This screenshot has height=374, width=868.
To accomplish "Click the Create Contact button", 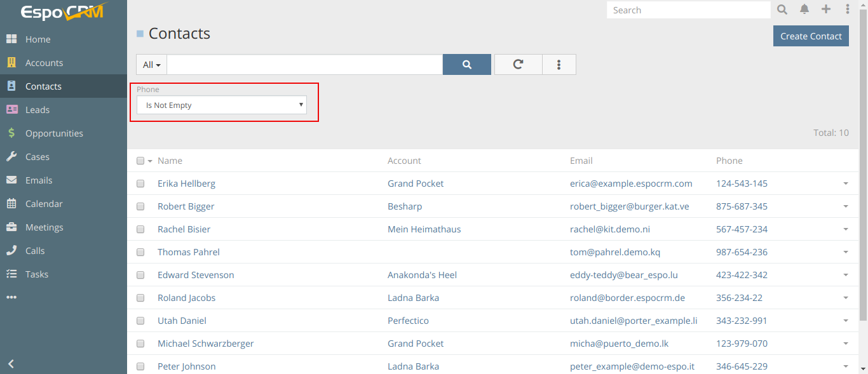I will click(x=810, y=36).
